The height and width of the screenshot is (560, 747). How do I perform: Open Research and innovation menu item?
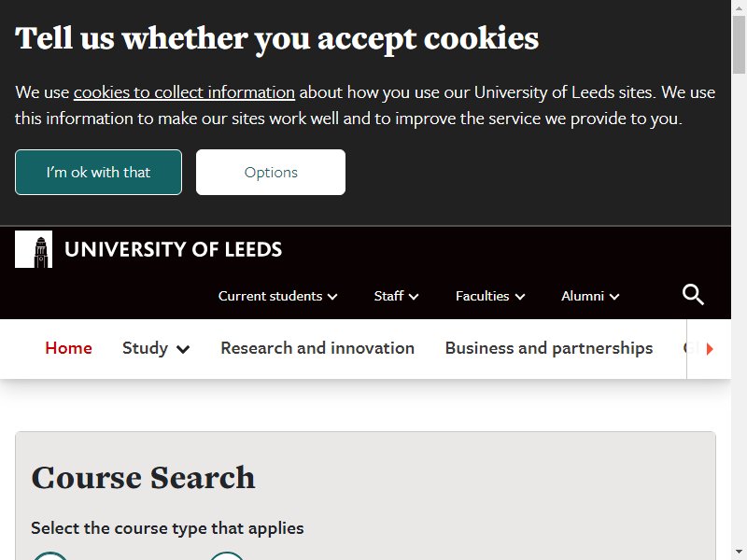(317, 348)
